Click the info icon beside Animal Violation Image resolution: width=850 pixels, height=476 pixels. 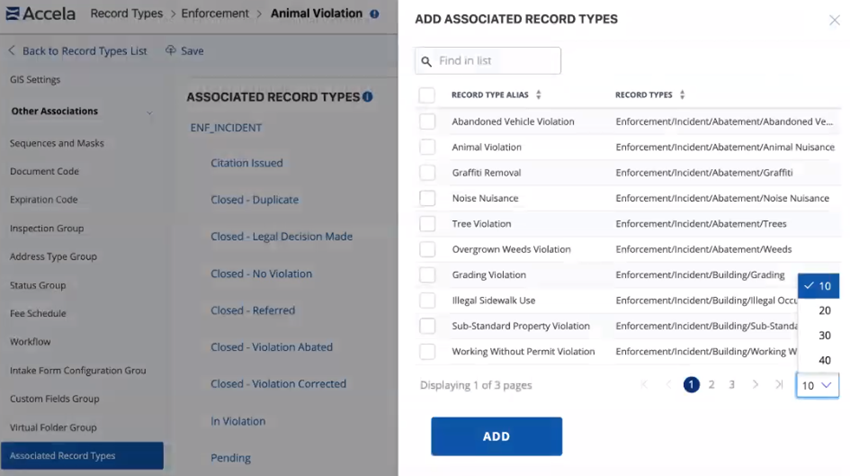click(x=375, y=15)
